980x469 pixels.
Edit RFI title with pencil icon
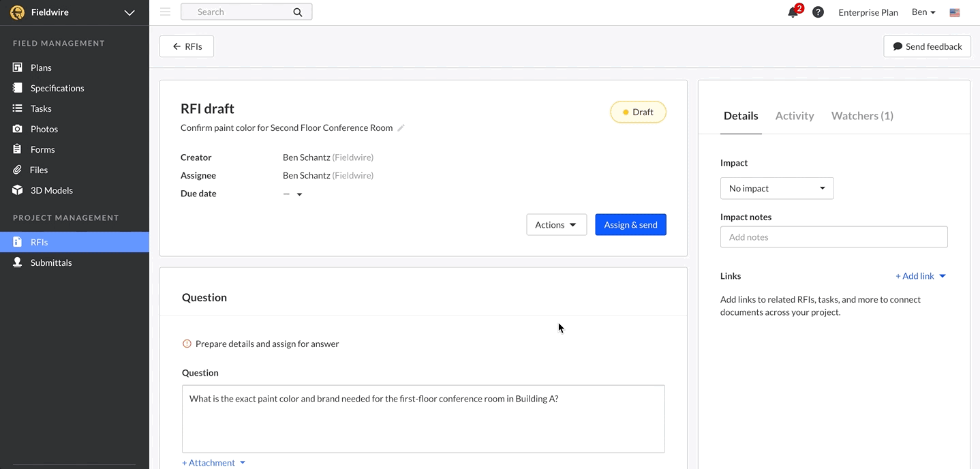[401, 128]
